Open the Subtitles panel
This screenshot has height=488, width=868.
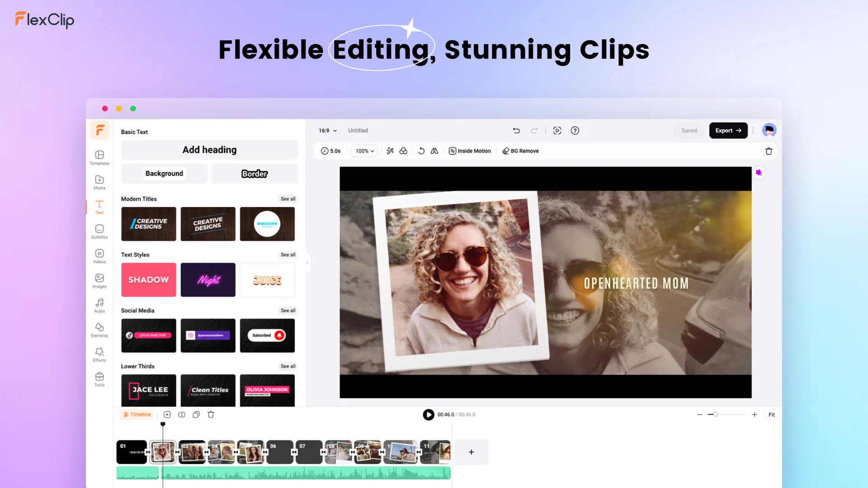99,232
